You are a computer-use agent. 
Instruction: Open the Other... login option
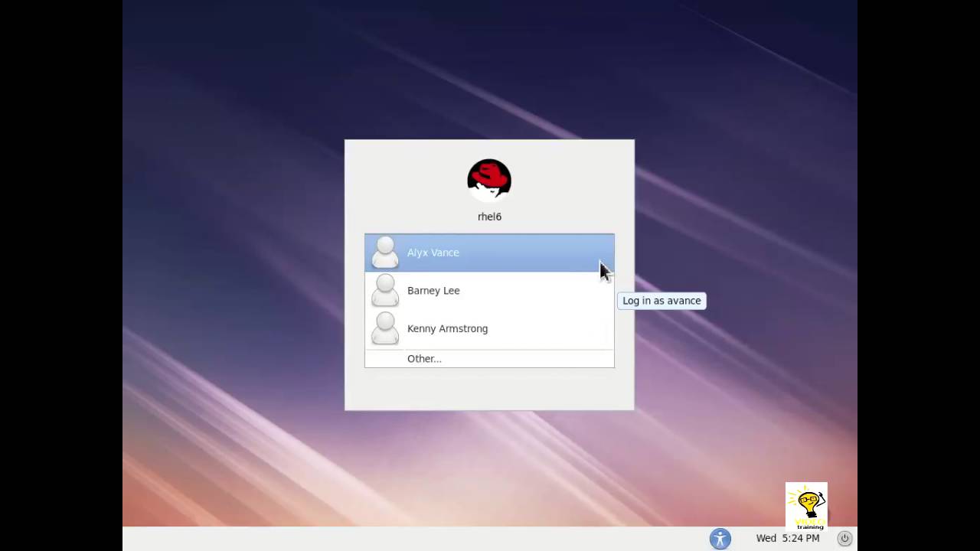[489, 359]
